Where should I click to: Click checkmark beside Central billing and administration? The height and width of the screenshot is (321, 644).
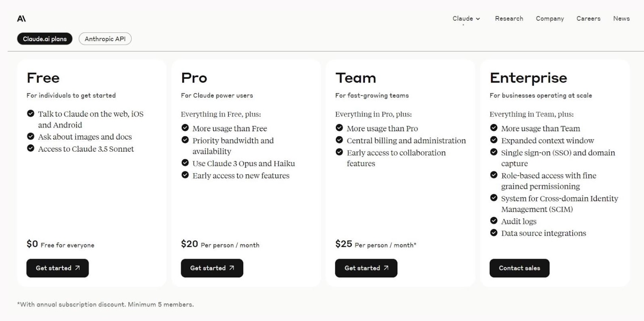pos(339,140)
